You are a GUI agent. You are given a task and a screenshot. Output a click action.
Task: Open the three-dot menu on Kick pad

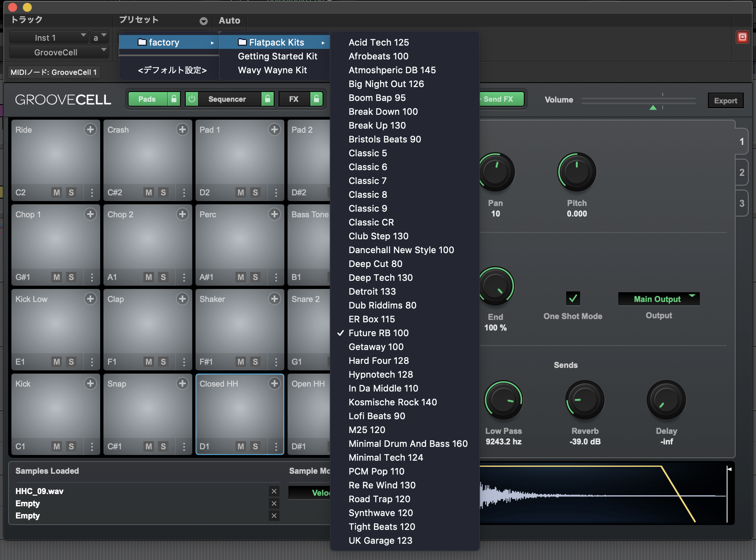[92, 446]
